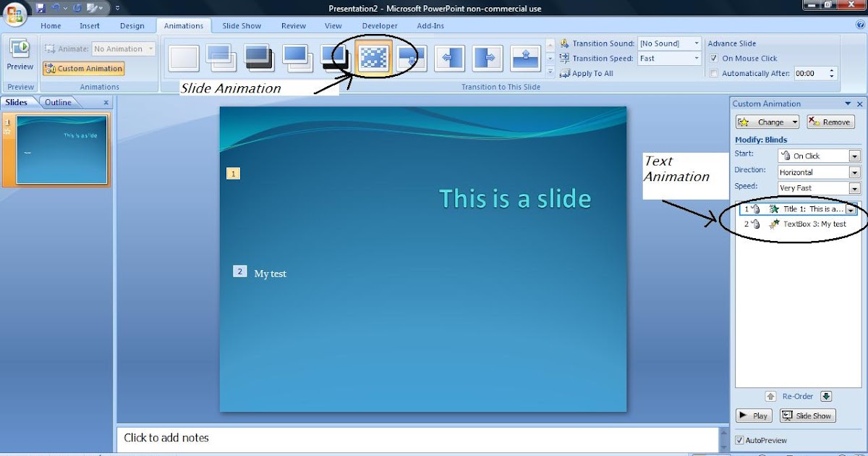Open the Outline tab in the left pane
Screen dimensions: 868x456
pos(58,102)
